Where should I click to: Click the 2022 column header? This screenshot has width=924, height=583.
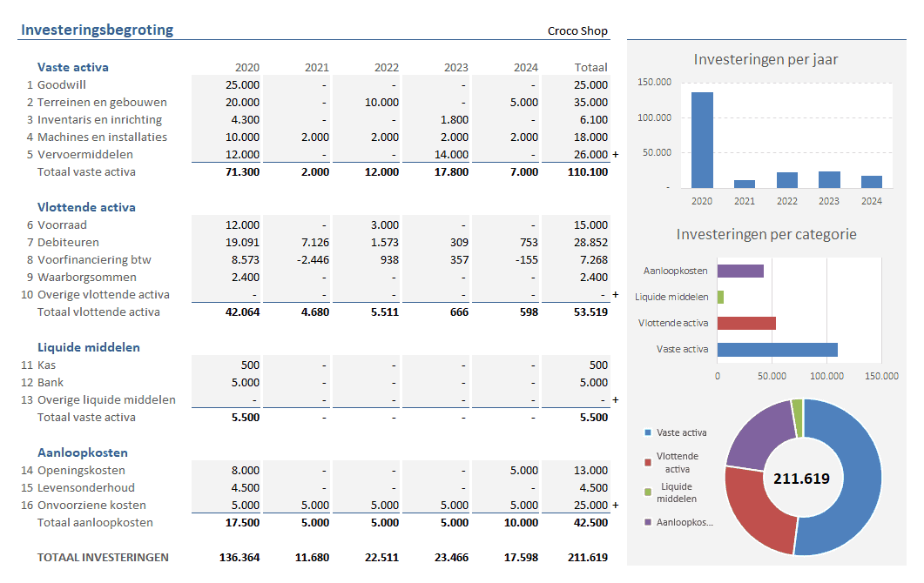pos(386,67)
